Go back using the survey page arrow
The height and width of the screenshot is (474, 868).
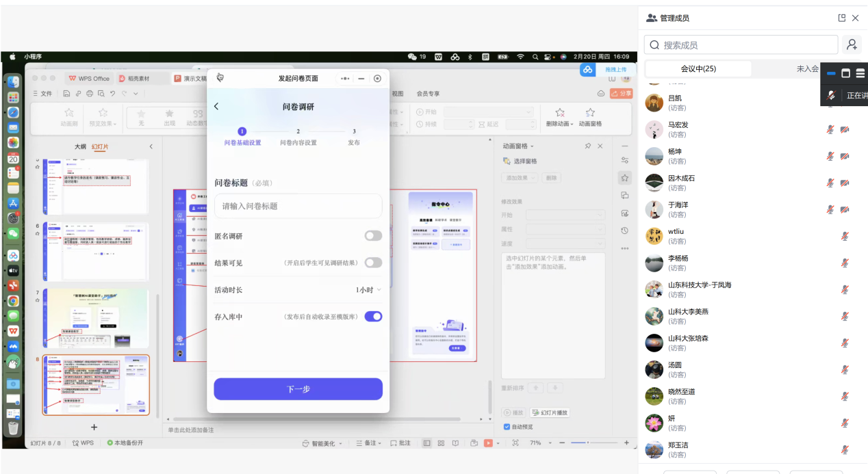(x=217, y=107)
